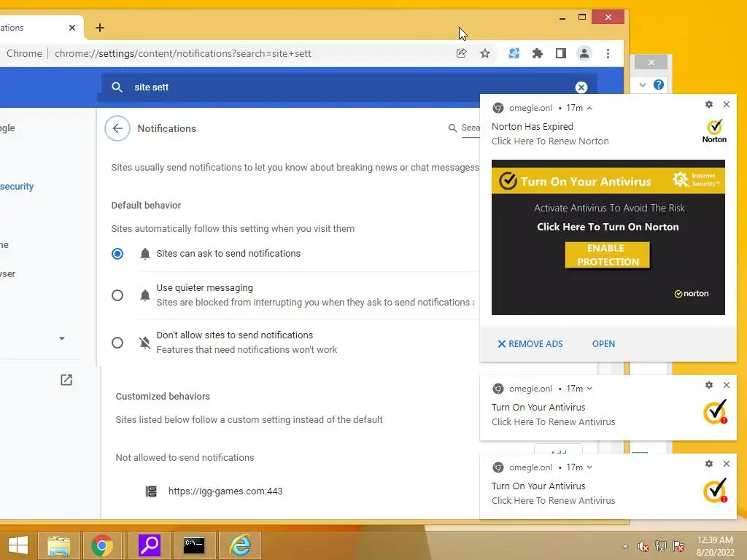This screenshot has width=747, height=560.
Task: Click OPEN on Norton notification
Action: pos(603,344)
